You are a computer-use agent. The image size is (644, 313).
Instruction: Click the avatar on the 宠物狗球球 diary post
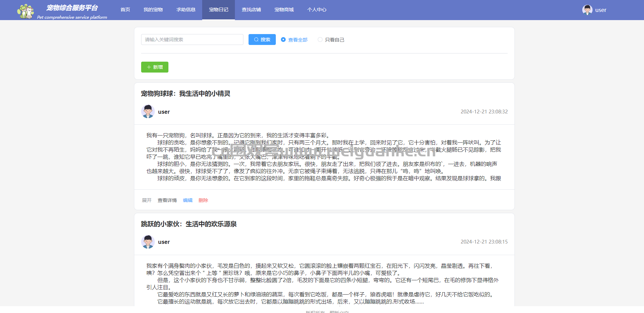pyautogui.click(x=148, y=111)
